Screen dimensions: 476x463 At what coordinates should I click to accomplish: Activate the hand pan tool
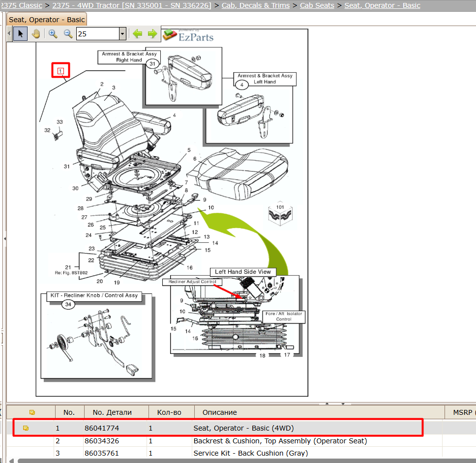pos(36,34)
